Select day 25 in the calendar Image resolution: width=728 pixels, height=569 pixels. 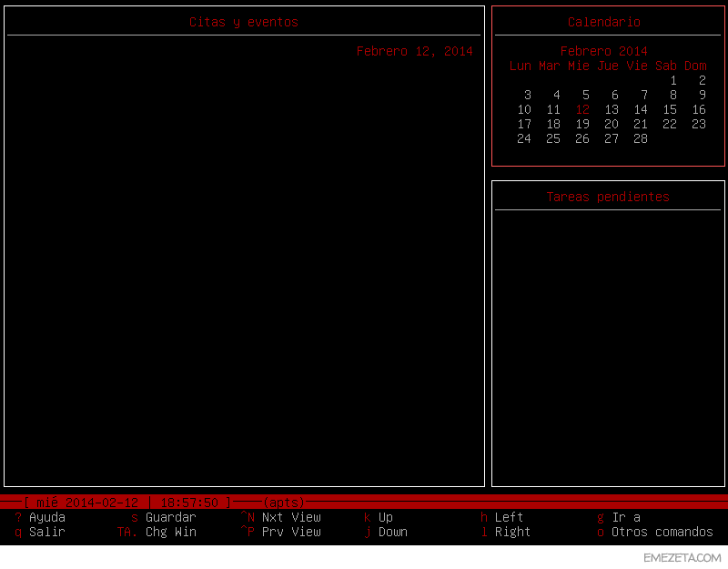point(553,139)
